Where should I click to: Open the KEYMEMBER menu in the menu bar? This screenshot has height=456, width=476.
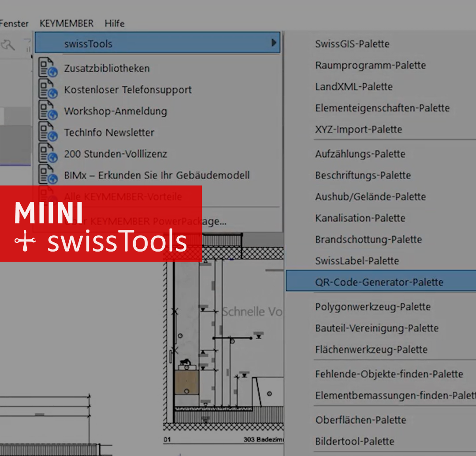67,23
